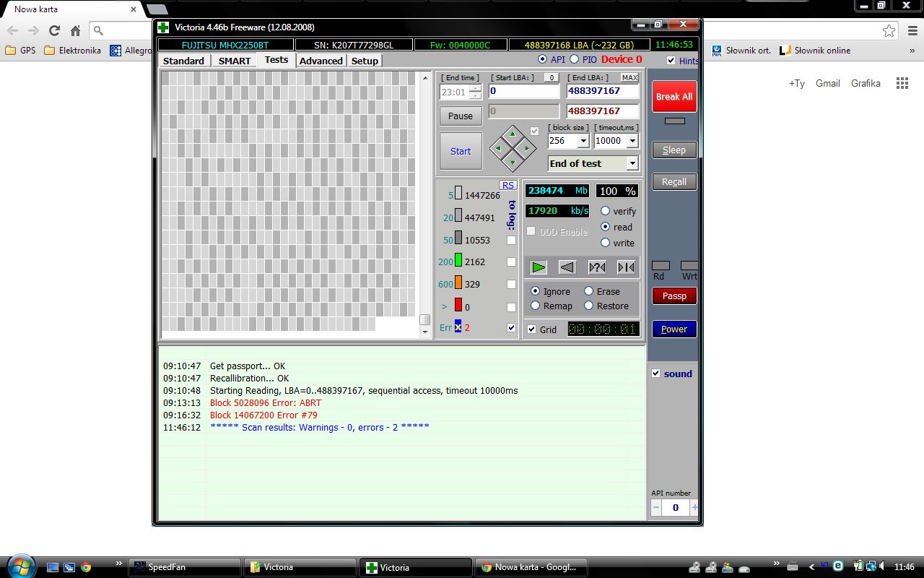Click the Start LBA input field
This screenshot has height=578, width=924.
(524, 91)
